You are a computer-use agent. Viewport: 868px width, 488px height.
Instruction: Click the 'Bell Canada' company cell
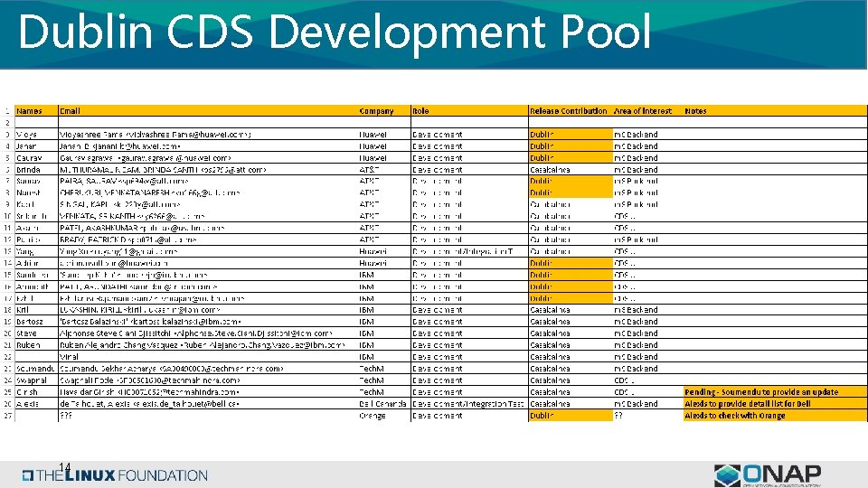(383, 403)
